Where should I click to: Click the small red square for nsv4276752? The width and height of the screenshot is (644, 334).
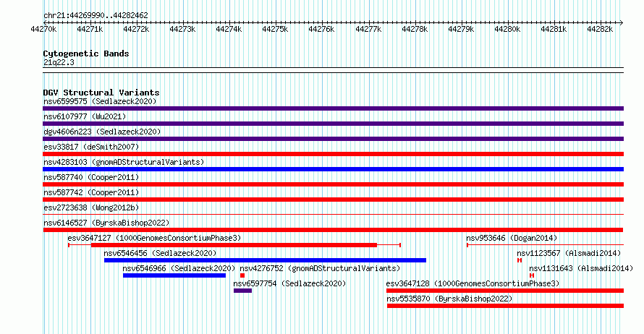242,275
